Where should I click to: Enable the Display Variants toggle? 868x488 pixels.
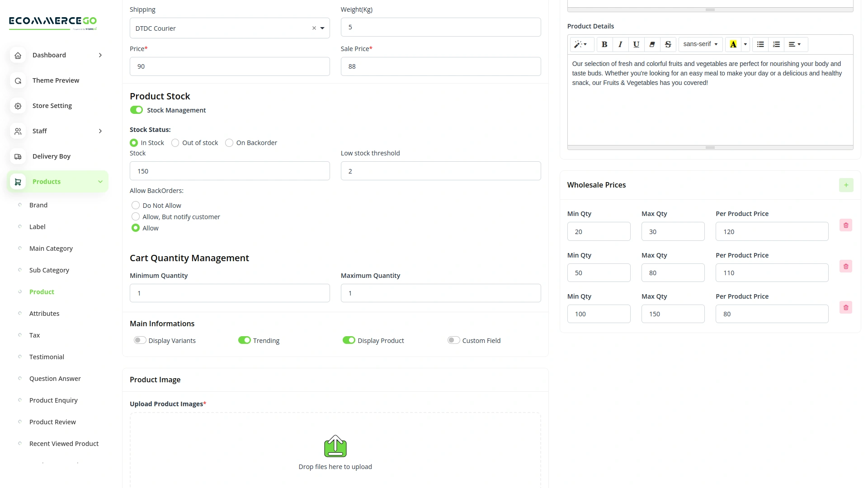click(x=140, y=340)
